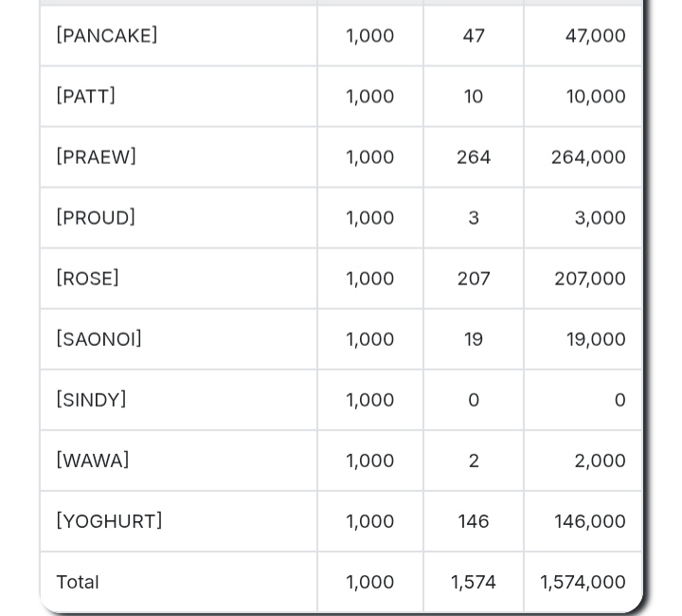Viewport: 682px width, 616px height.
Task: Click the 1,574 total quantity cell
Action: pyautogui.click(x=474, y=582)
